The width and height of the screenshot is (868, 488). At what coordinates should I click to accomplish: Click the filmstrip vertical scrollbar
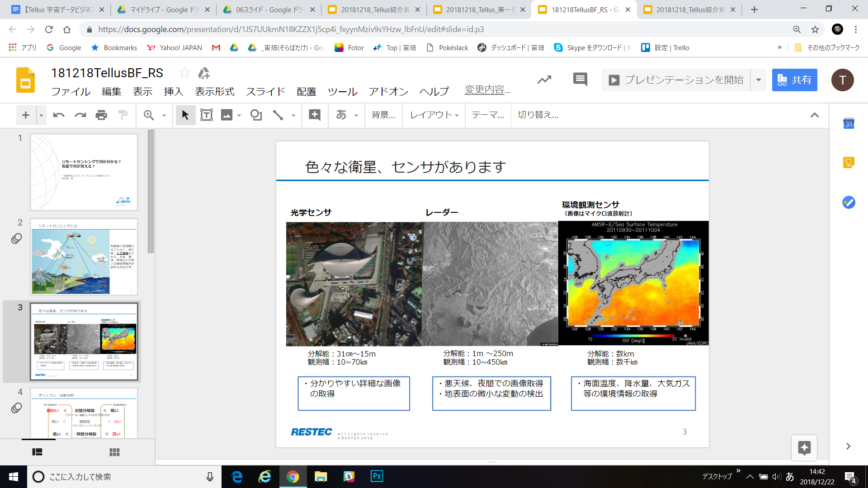tap(151, 192)
